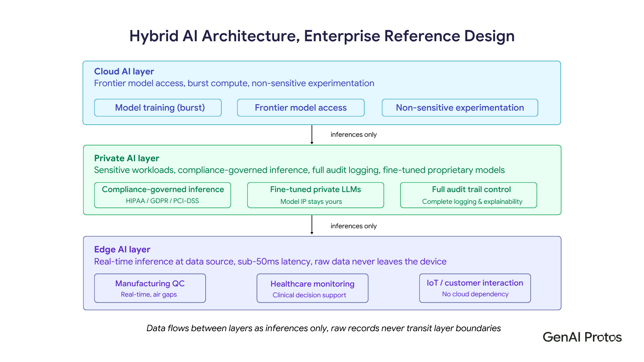Click the 'No cloud dependency' subtext
Viewport: 644px width, 362px height.
point(475,294)
